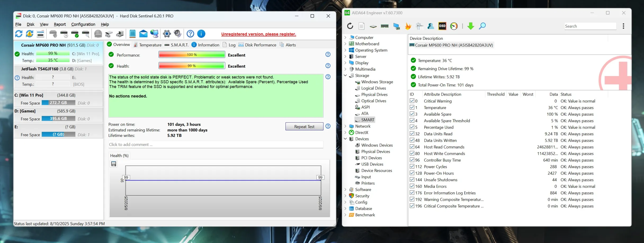Click the blue refresh icon in Hard Disk Sentinel

[x=19, y=34]
